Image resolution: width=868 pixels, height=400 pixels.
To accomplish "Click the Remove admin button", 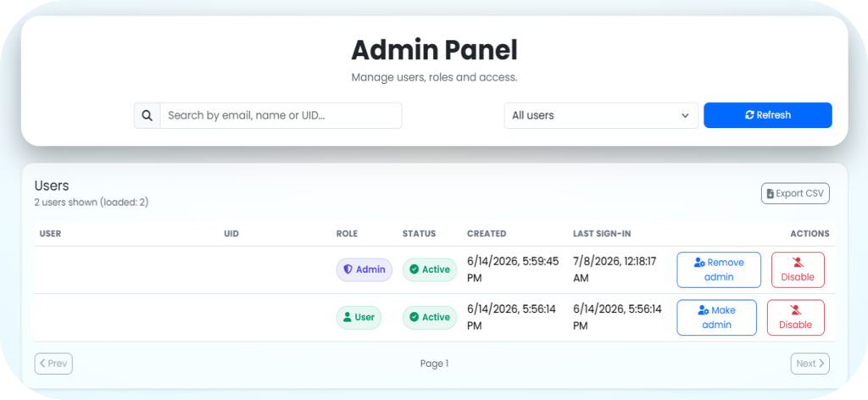I will [719, 270].
